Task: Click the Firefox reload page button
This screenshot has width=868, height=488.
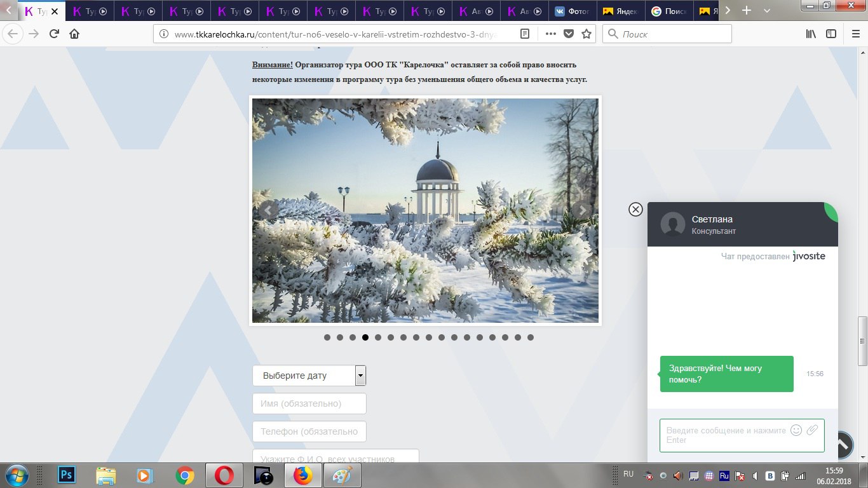Action: point(54,34)
